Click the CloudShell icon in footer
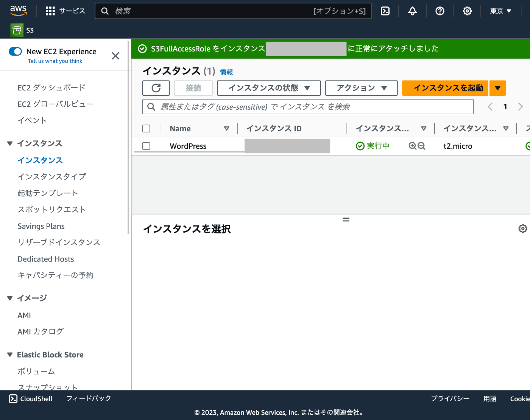 click(x=13, y=398)
